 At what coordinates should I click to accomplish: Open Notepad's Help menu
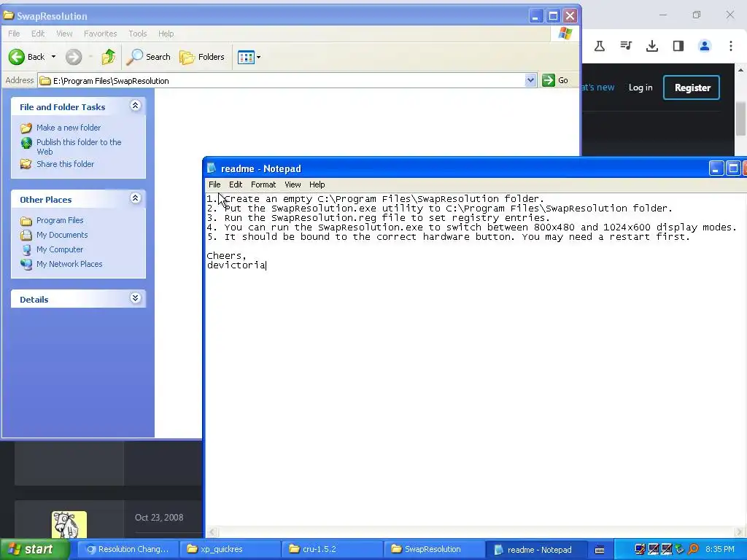(x=317, y=184)
